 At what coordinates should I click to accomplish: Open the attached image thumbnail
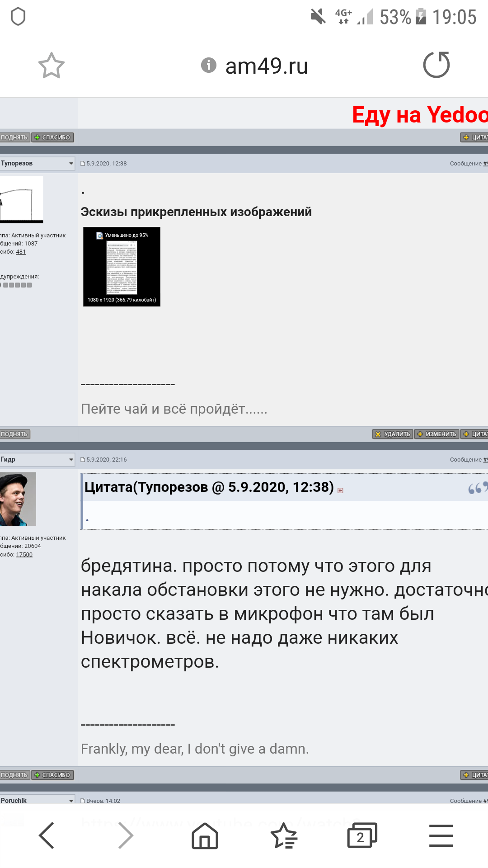pyautogui.click(x=122, y=267)
